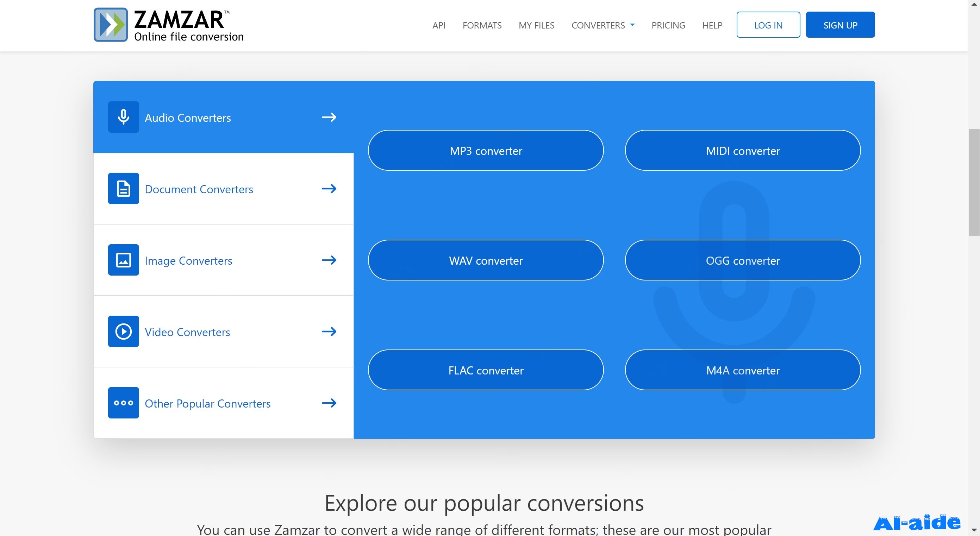Select the Video Converters tab label

coord(187,332)
